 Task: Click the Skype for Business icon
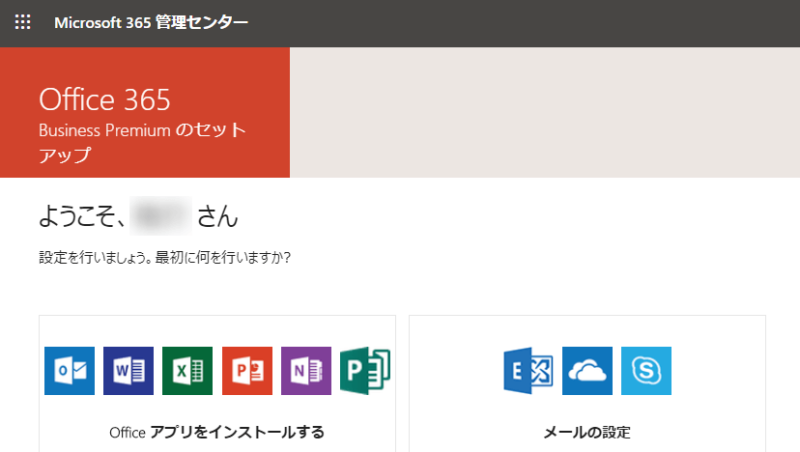click(x=646, y=371)
